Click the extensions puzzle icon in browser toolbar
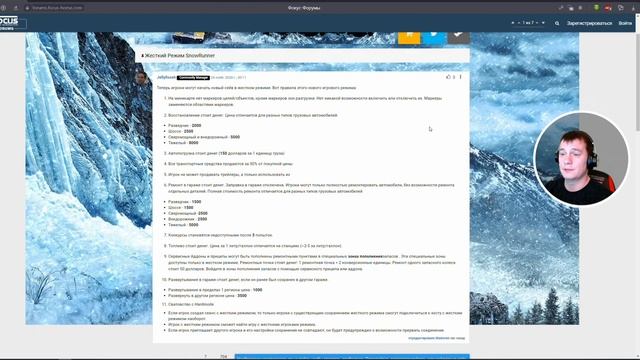 [x=620, y=8]
